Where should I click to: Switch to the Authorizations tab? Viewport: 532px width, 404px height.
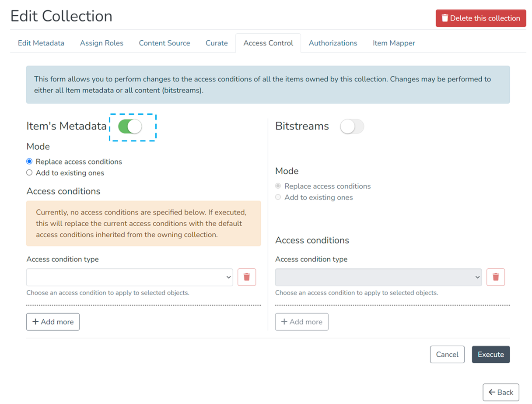click(x=333, y=43)
